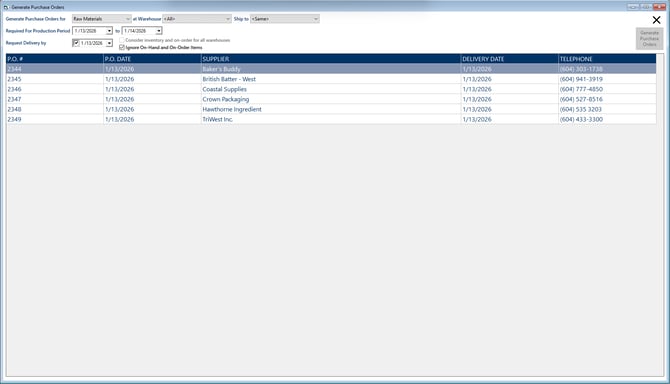Screen dimensions: 670x384
Task: Close the form with the black X
Action: click(656, 20)
